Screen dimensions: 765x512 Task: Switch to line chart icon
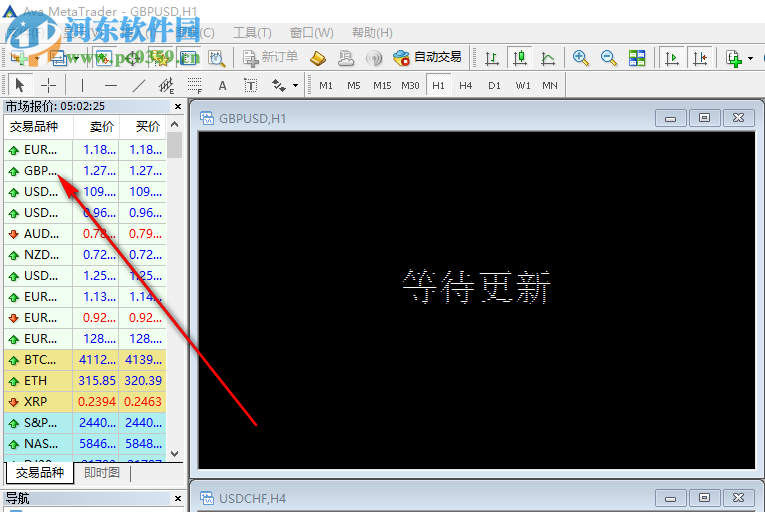pos(548,58)
